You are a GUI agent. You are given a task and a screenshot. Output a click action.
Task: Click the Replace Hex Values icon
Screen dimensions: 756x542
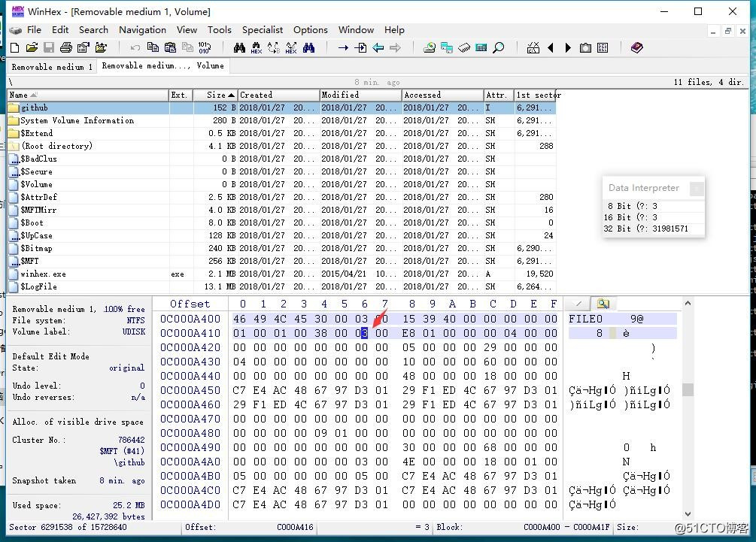pos(291,47)
